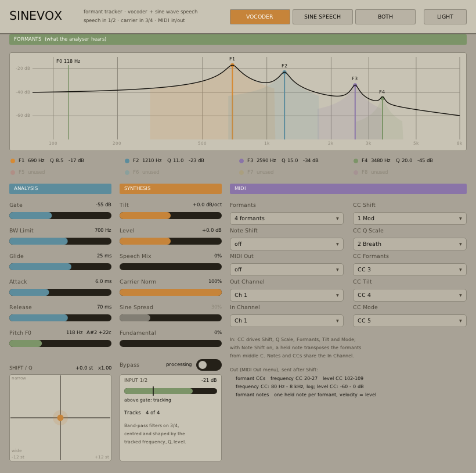Click the FORMANTS section header bar
Screen dimensions: 476x473
(238, 39)
